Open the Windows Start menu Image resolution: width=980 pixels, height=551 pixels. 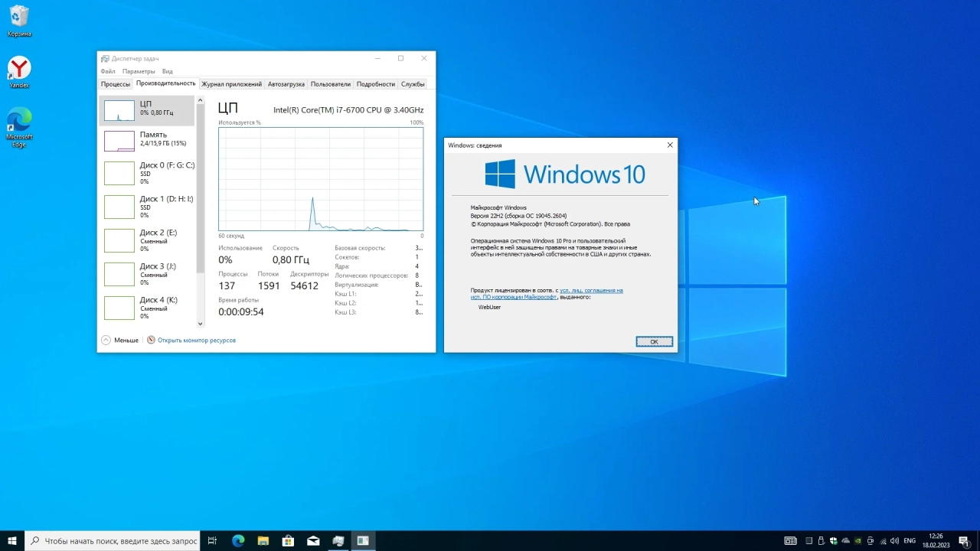pyautogui.click(x=12, y=541)
